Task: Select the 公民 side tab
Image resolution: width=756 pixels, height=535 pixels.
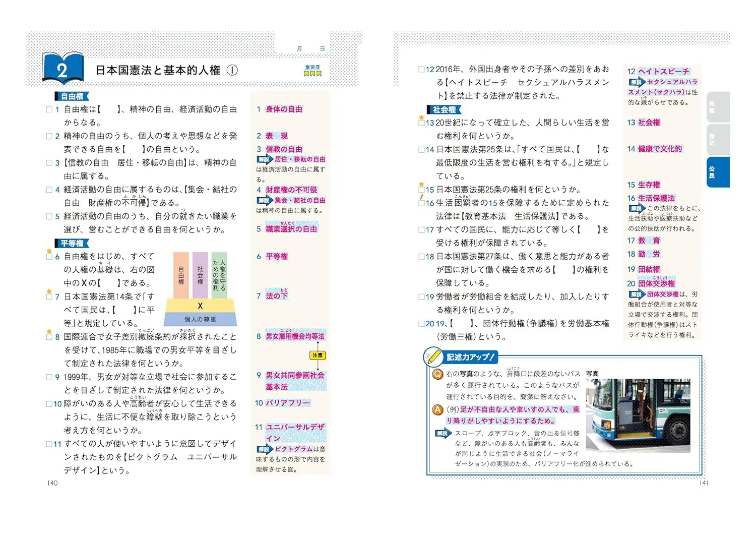Action: [x=718, y=172]
